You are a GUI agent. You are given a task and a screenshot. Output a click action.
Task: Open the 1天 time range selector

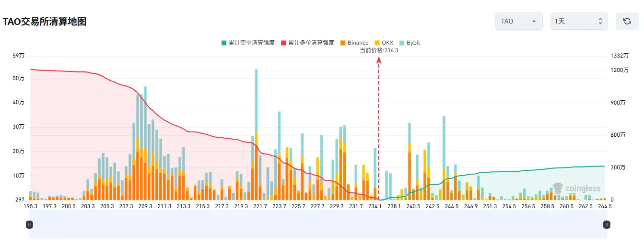[x=579, y=21]
